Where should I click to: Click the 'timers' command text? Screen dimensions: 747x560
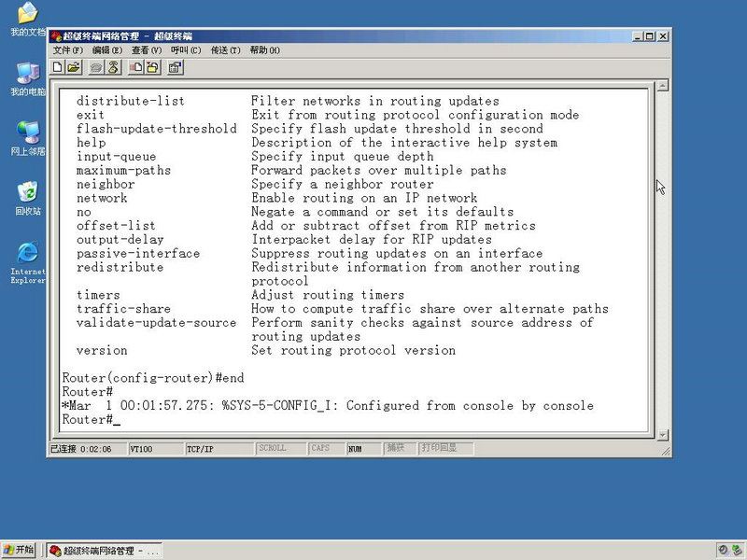98,295
